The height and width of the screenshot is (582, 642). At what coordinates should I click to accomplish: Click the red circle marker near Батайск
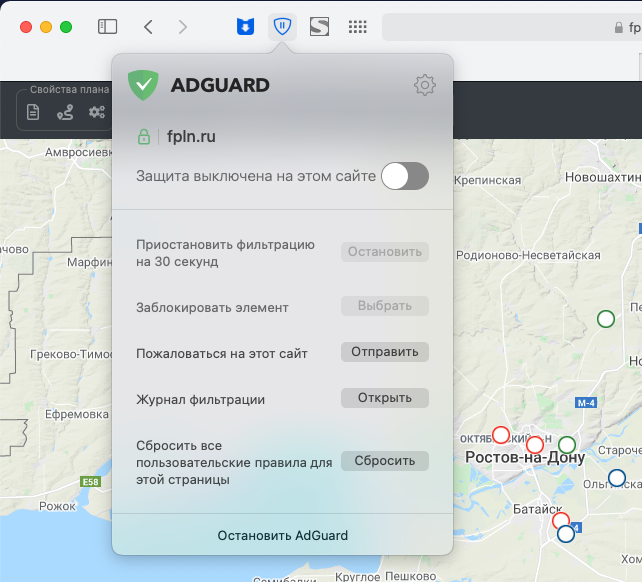[561, 520]
